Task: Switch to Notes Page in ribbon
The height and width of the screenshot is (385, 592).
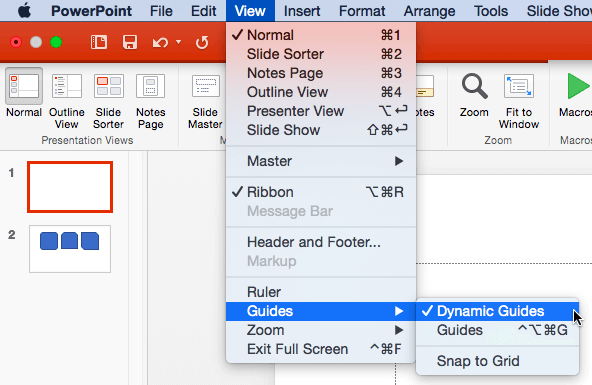Action: click(x=150, y=101)
